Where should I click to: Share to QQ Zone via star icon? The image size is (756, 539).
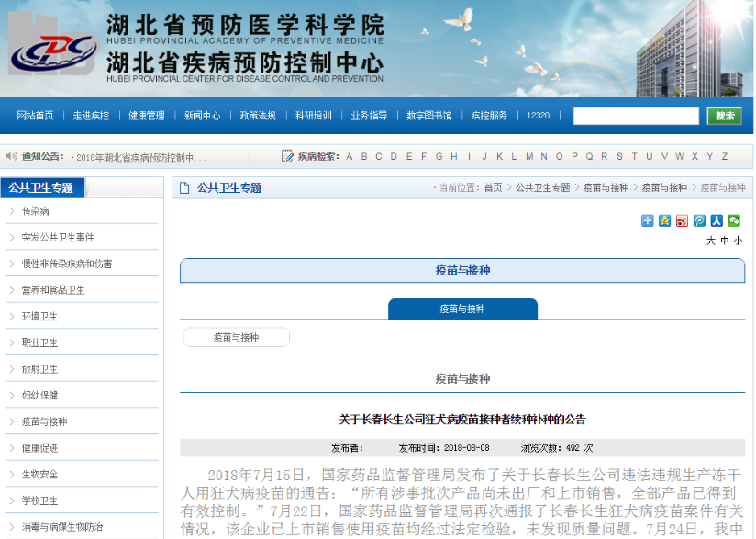point(664,220)
